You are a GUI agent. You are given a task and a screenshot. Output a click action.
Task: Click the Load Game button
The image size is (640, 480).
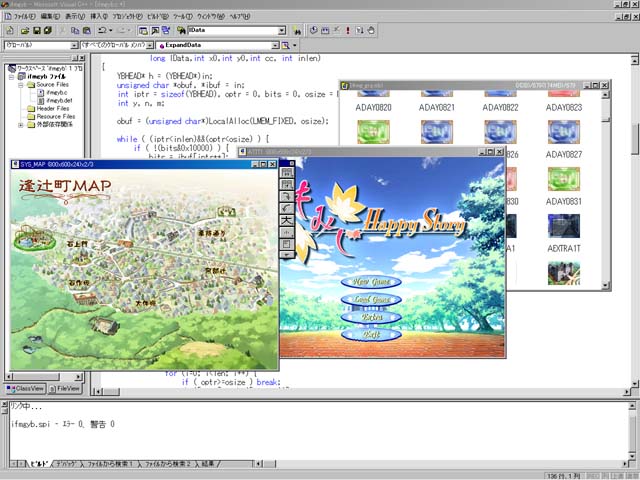click(x=372, y=300)
